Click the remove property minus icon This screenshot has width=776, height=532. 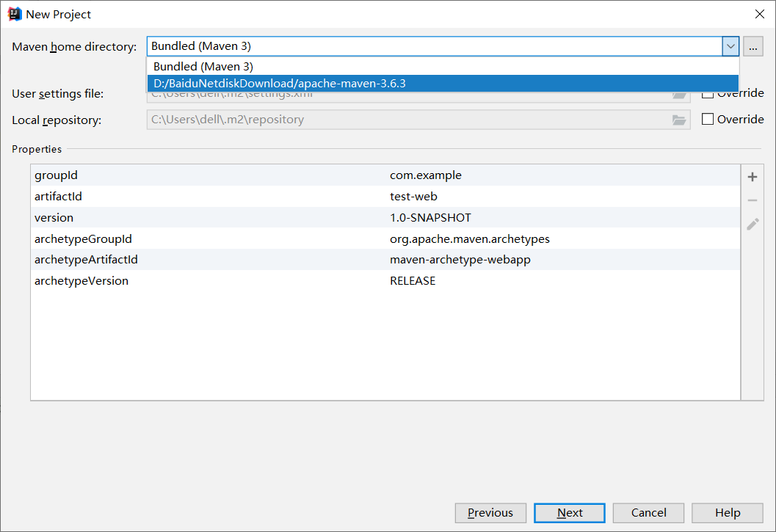click(x=753, y=200)
